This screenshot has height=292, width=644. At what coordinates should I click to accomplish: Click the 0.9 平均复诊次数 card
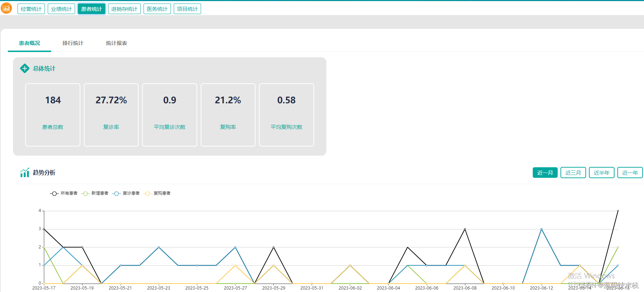pyautogui.click(x=170, y=115)
